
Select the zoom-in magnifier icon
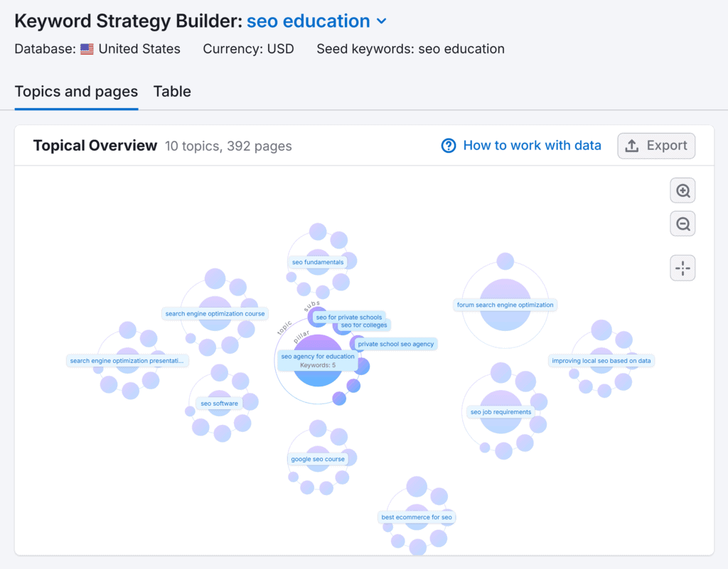pyautogui.click(x=682, y=190)
